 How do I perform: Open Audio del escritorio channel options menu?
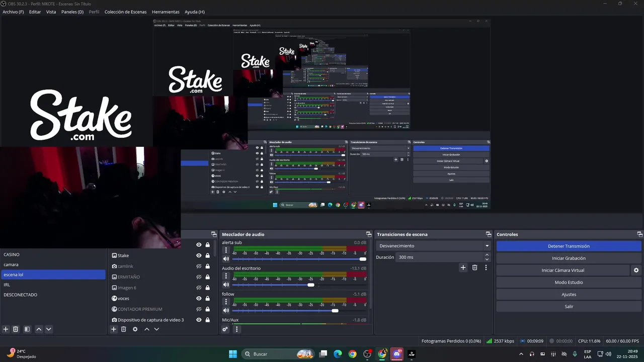coord(226,276)
